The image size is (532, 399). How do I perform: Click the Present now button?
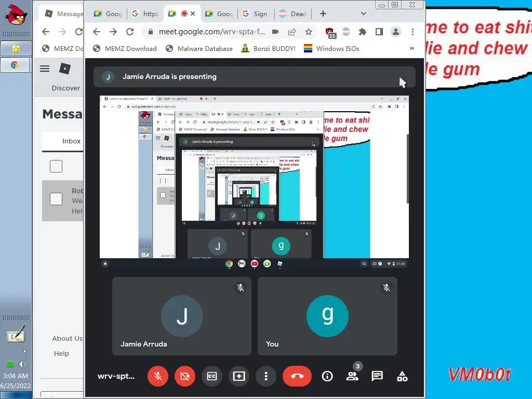[239, 376]
